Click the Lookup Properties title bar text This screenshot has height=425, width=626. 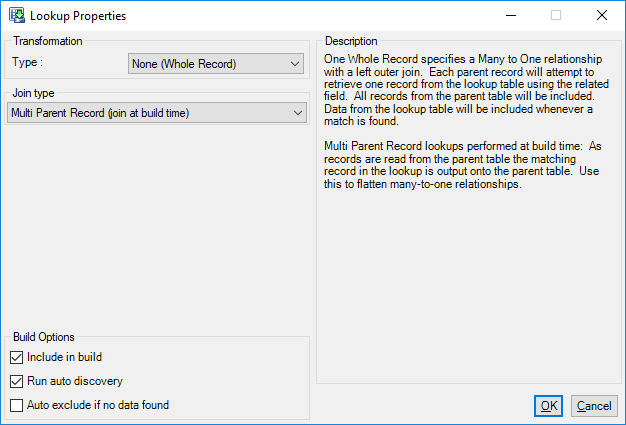[78, 16]
